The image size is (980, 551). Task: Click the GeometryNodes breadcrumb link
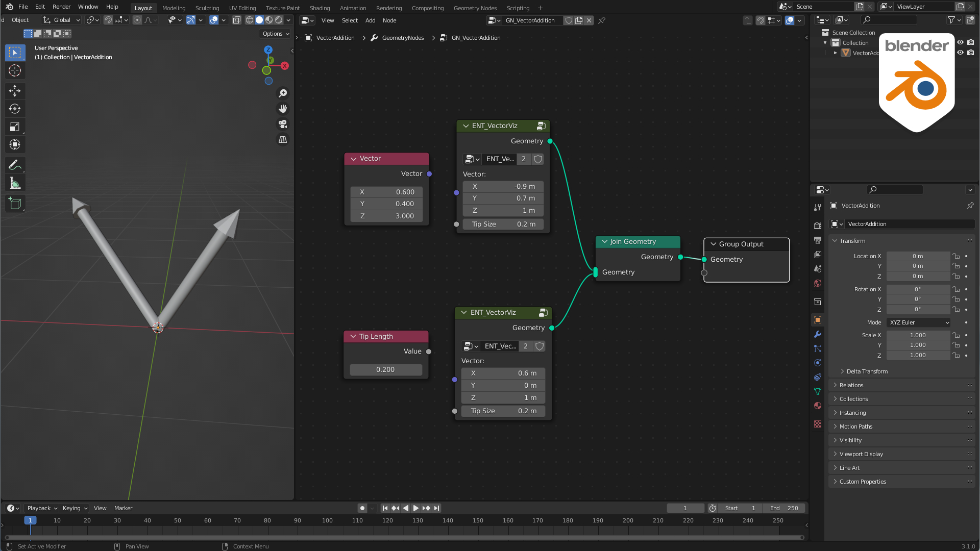[x=402, y=37]
